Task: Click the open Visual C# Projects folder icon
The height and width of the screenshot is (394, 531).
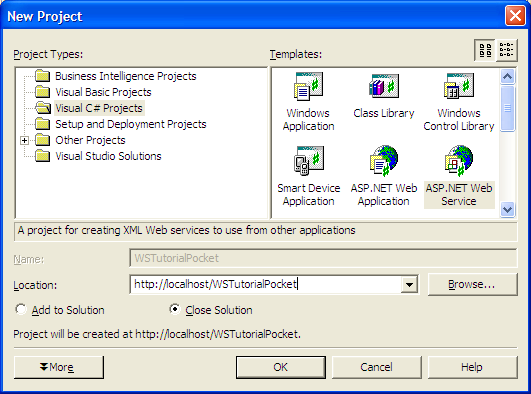Action: click(x=43, y=108)
